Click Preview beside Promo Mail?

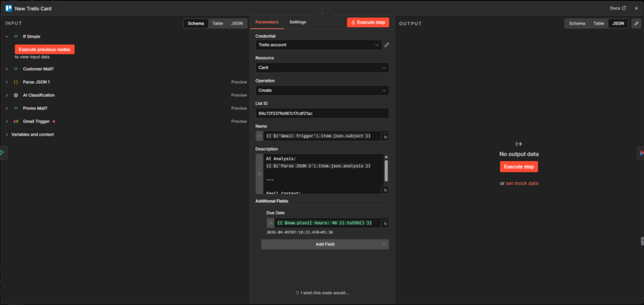click(x=238, y=108)
